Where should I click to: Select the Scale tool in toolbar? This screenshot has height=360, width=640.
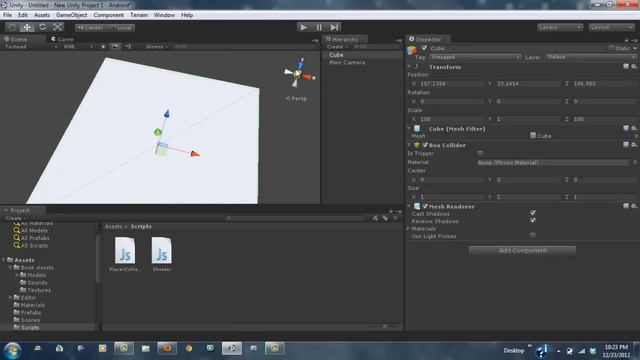pyautogui.click(x=58, y=27)
